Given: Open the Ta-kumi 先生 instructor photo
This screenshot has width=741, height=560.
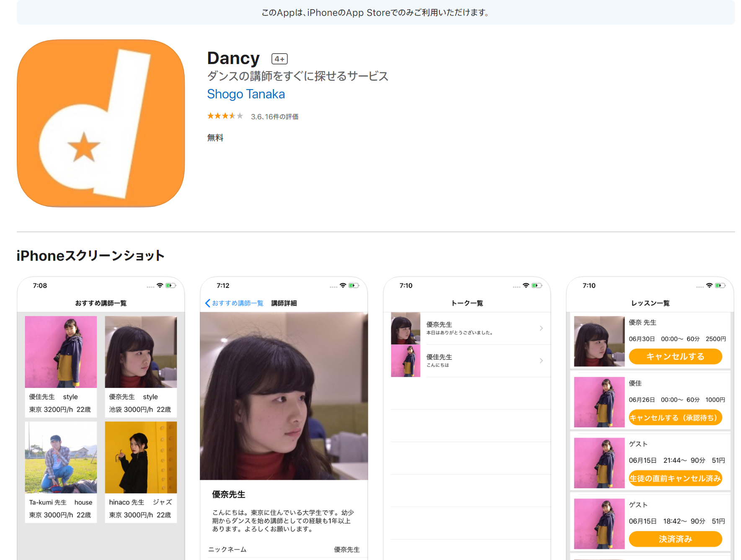Looking at the screenshot, I should (x=61, y=457).
